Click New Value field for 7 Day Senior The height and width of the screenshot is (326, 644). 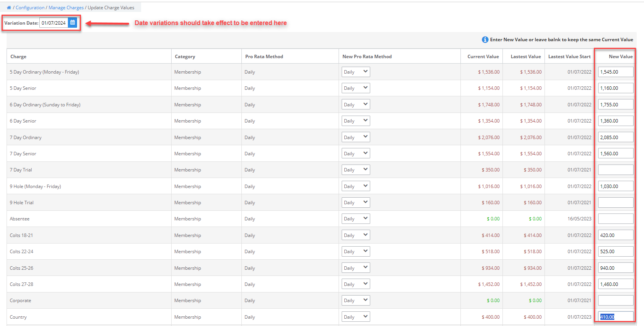point(615,153)
